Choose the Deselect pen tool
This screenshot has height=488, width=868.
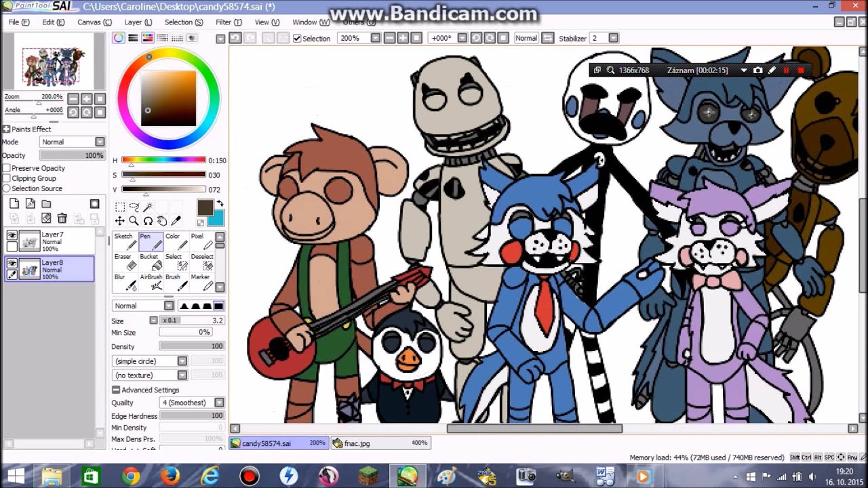coord(201,262)
